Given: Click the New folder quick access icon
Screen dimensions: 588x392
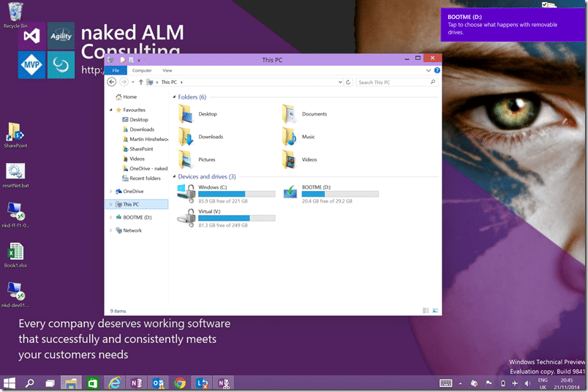Looking at the screenshot, I should 131,60.
